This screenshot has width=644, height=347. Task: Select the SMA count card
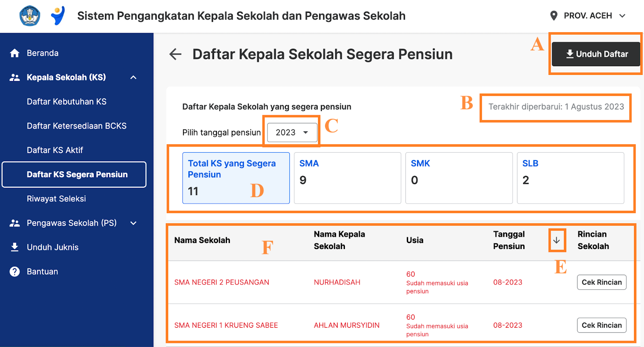[347, 178]
